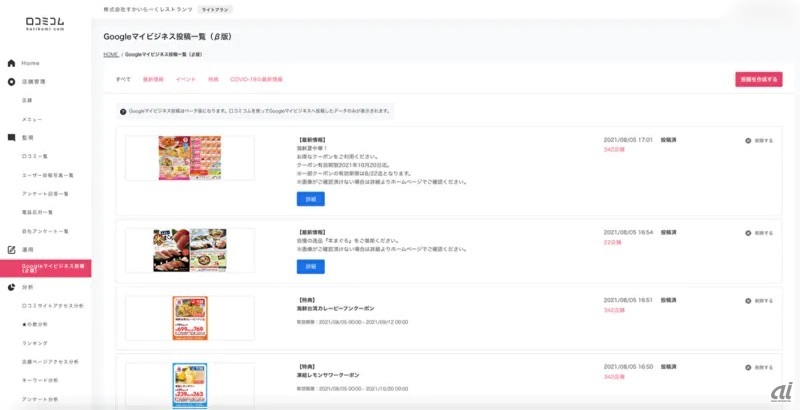Open 店舗 in the sidebar
The width and height of the screenshot is (800, 410).
(x=27, y=100)
